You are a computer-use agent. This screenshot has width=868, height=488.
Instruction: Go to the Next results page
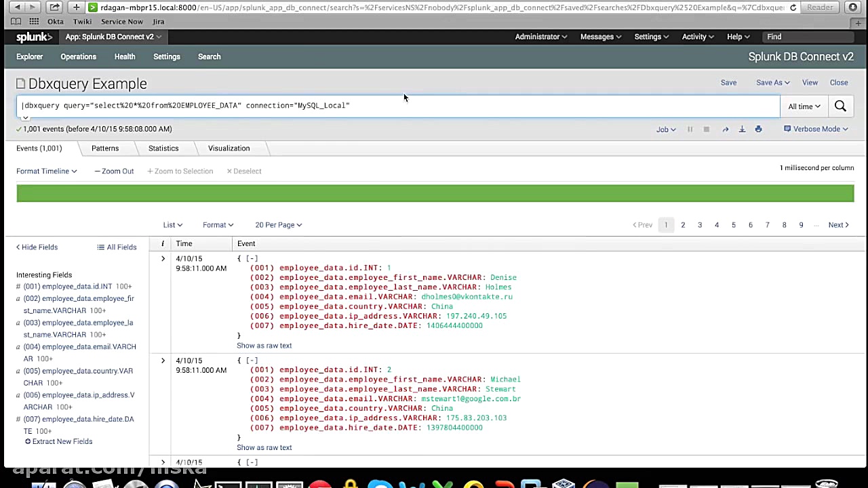838,225
